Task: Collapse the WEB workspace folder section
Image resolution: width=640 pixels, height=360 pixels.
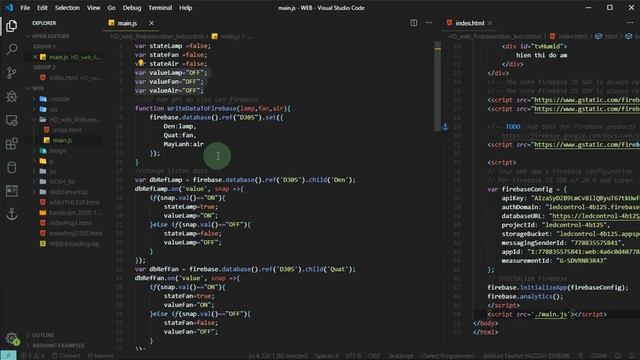Action: 63,88
